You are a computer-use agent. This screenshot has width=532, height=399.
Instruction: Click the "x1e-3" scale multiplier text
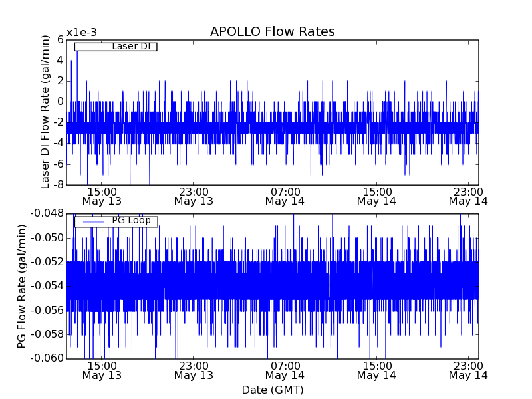tap(82, 33)
